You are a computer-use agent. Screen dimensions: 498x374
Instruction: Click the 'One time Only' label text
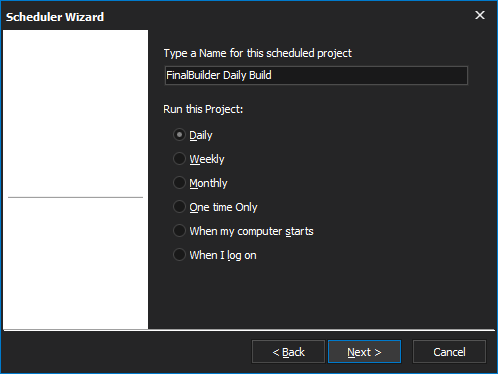pyautogui.click(x=223, y=207)
